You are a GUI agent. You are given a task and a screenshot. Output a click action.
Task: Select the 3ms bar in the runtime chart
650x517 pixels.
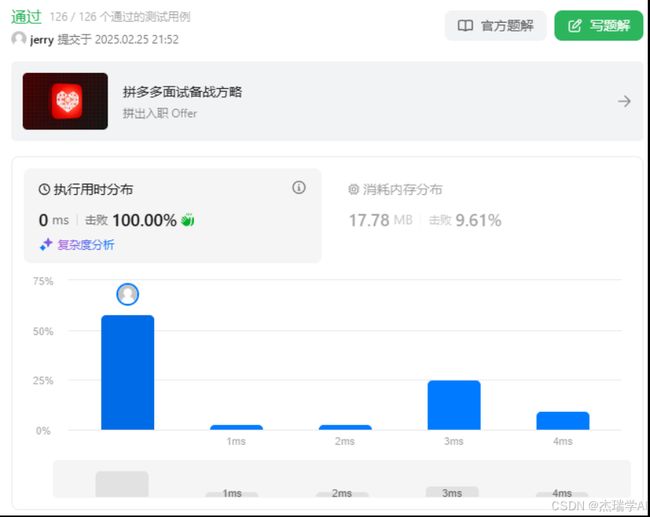[x=454, y=405]
